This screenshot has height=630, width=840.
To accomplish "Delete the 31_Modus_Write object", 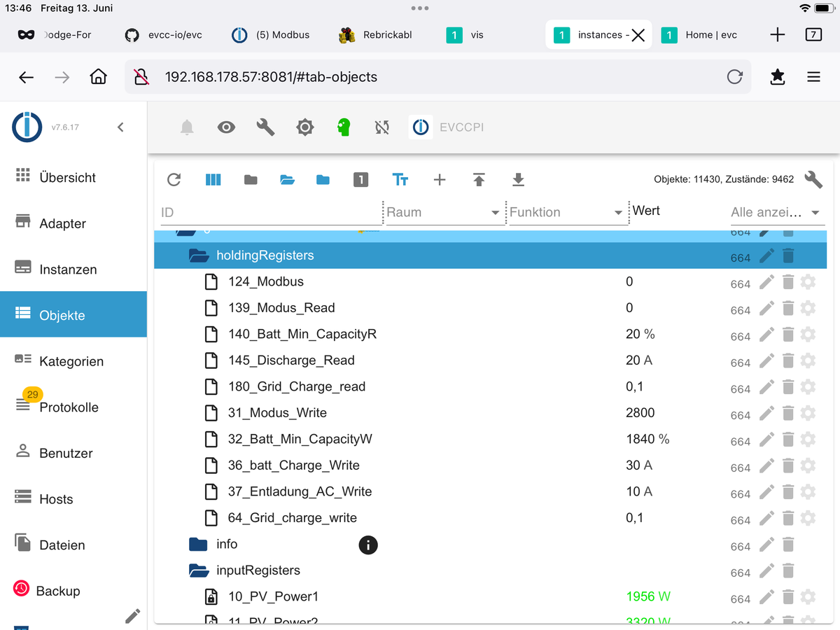I will click(788, 414).
